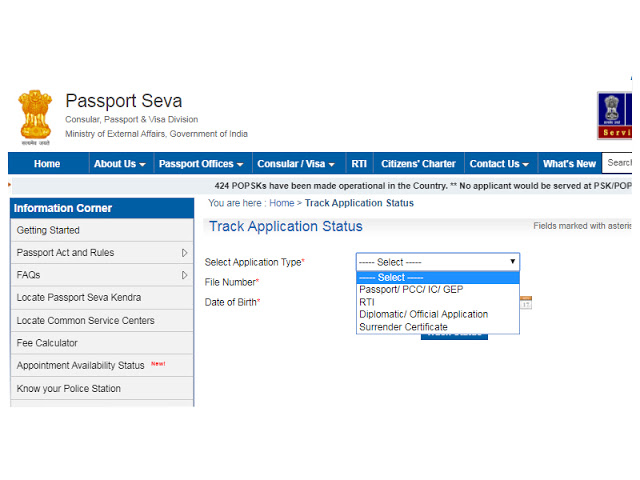640x480 pixels.
Task: Click the Search input field
Action: [x=618, y=163]
